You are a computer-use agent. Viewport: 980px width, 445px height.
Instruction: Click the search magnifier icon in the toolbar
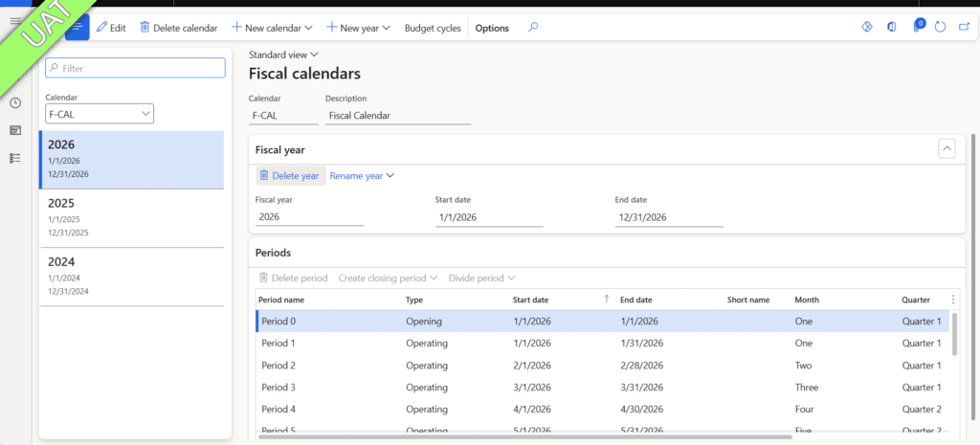click(x=532, y=28)
